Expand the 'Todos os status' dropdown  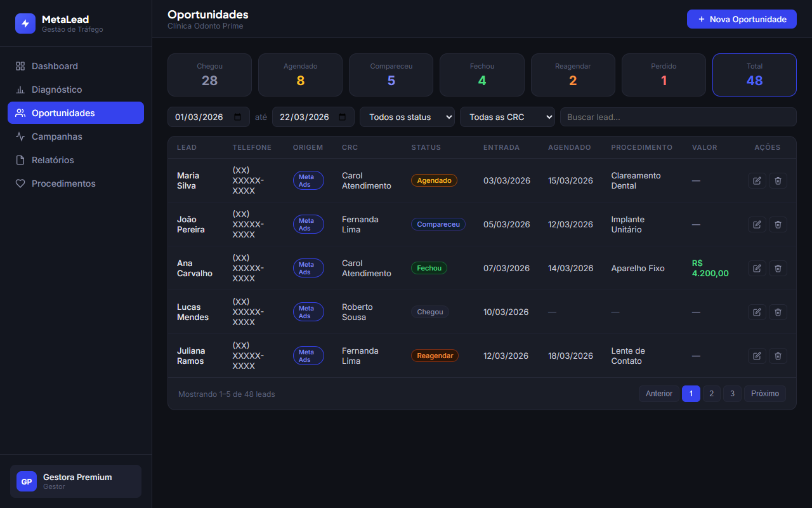(x=407, y=117)
